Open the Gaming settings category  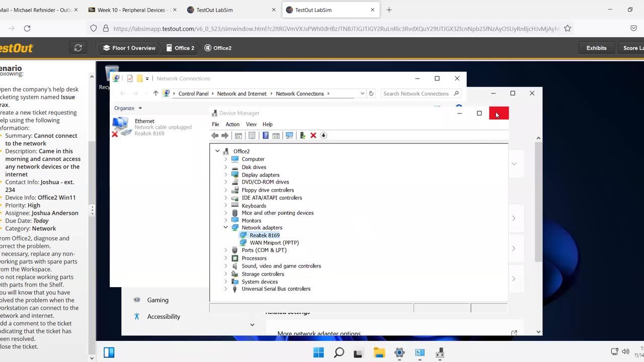coord(157,300)
